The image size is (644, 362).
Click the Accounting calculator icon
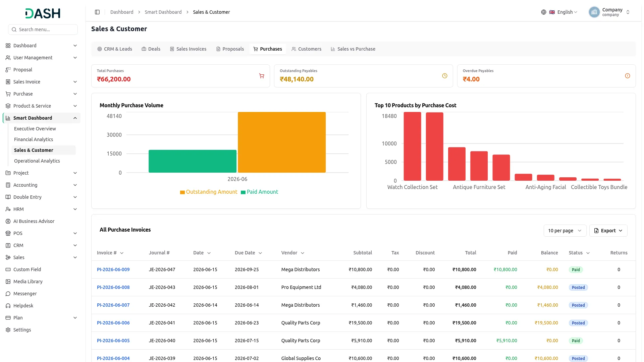pyautogui.click(x=8, y=185)
